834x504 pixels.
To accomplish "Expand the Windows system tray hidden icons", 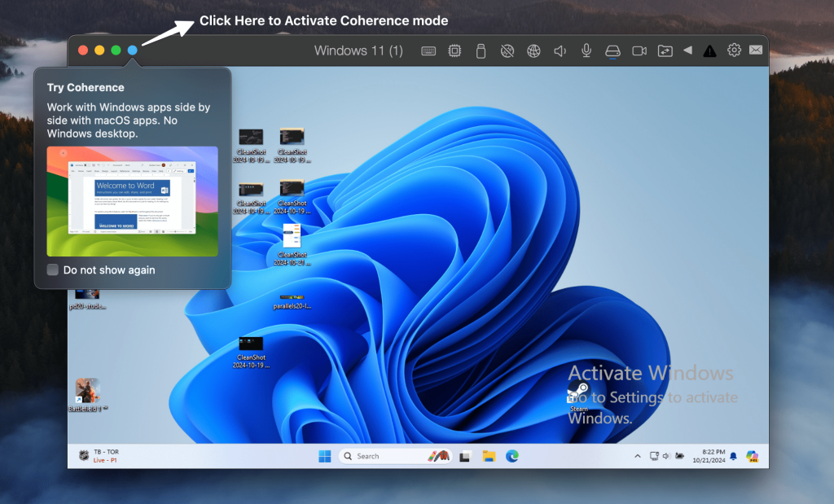I will pyautogui.click(x=637, y=456).
